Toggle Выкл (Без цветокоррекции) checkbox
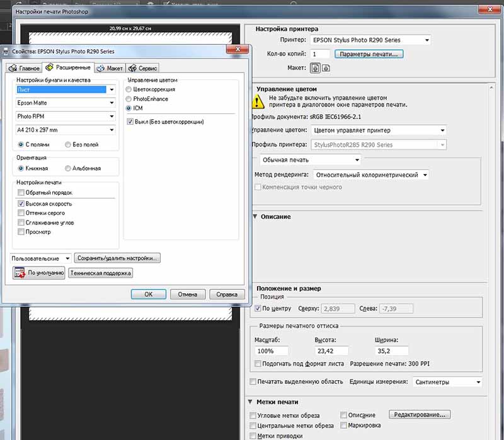The height and width of the screenshot is (440, 504). [x=130, y=122]
